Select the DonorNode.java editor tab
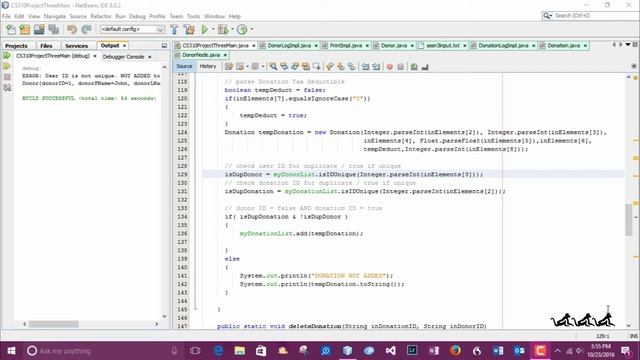640x360 pixels. click(200, 55)
